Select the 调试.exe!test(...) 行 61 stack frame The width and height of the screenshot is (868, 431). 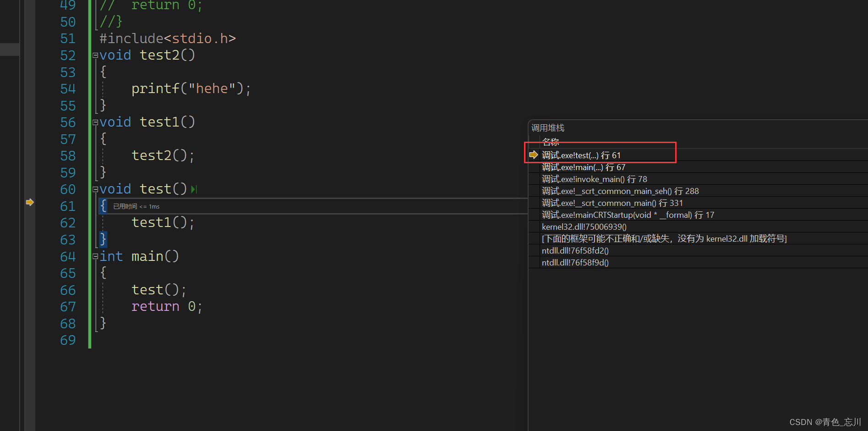pyautogui.click(x=581, y=155)
